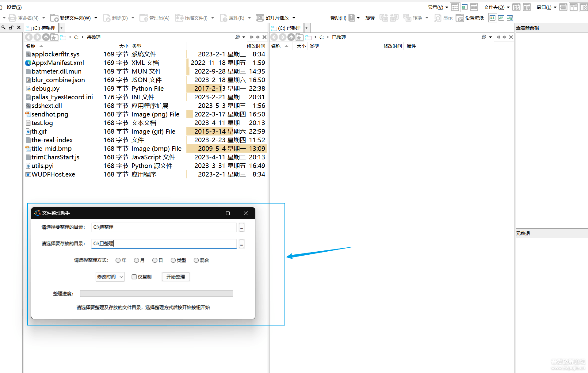Click the search magnifier in side panel
The image size is (588, 373).
click(3, 28)
